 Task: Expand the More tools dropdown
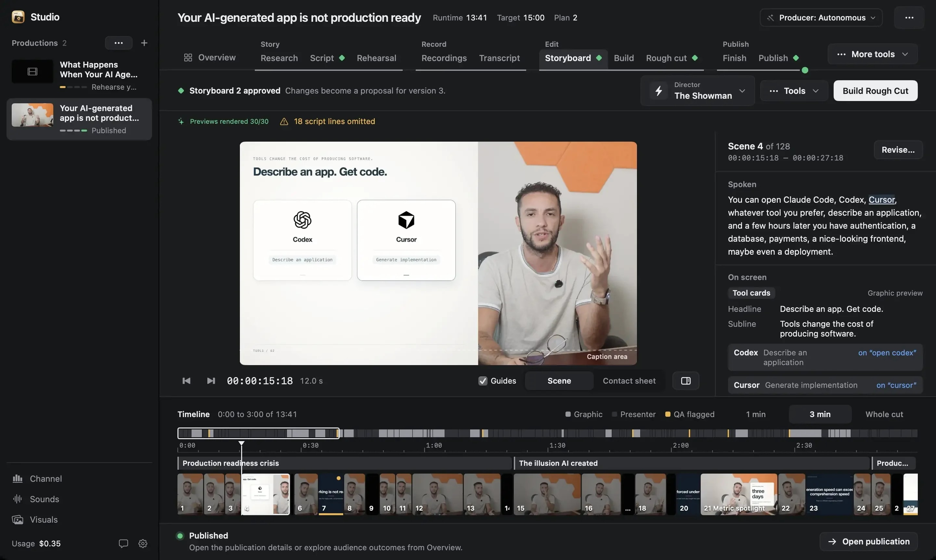872,54
